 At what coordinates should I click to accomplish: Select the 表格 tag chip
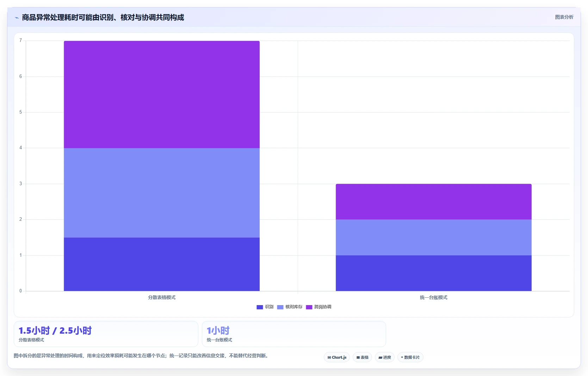(362, 357)
